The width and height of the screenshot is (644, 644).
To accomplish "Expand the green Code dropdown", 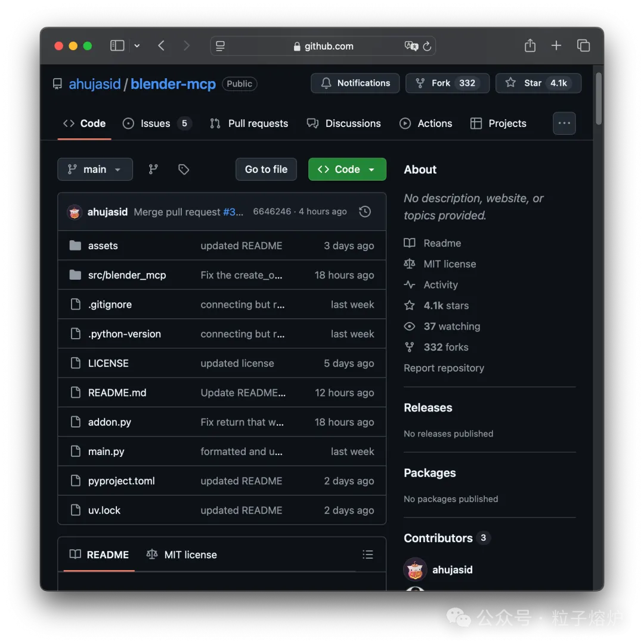I will 347,169.
